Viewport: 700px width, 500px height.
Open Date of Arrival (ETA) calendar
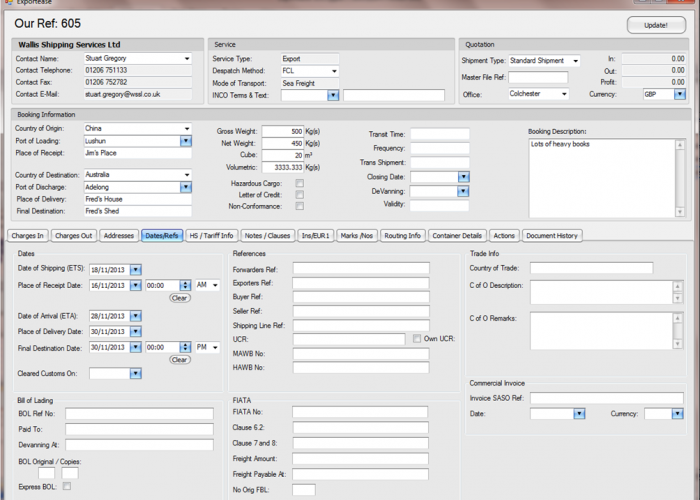click(136, 316)
